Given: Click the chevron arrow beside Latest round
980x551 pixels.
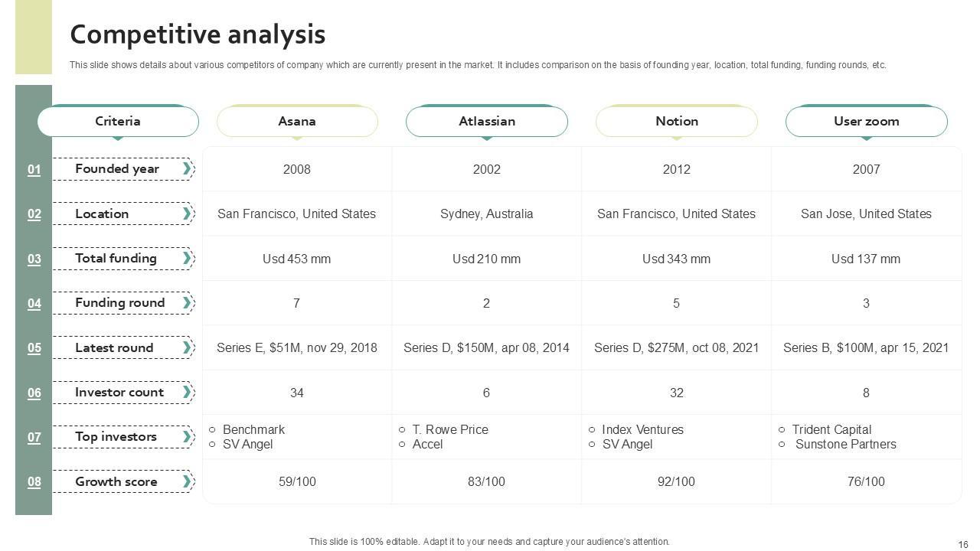Looking at the screenshot, I should tap(187, 347).
